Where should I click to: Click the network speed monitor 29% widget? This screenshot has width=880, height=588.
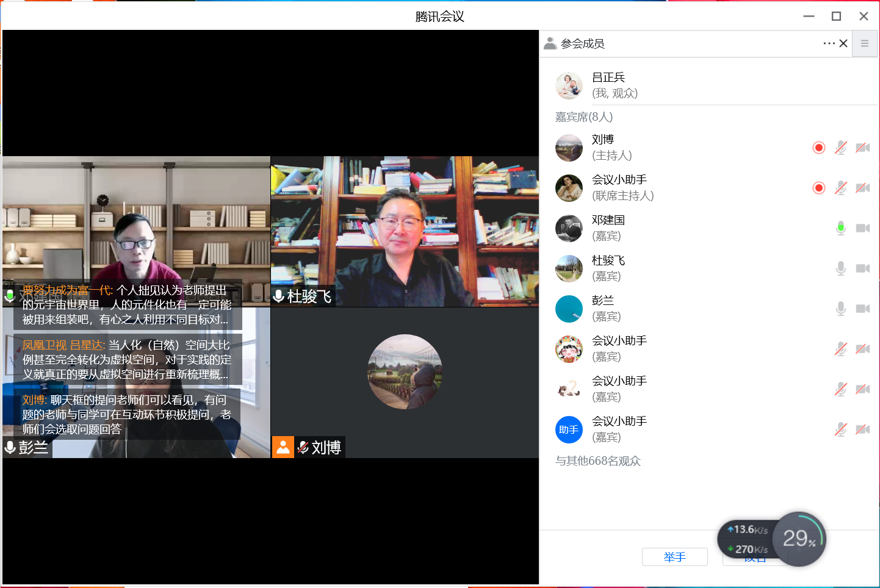(x=798, y=539)
